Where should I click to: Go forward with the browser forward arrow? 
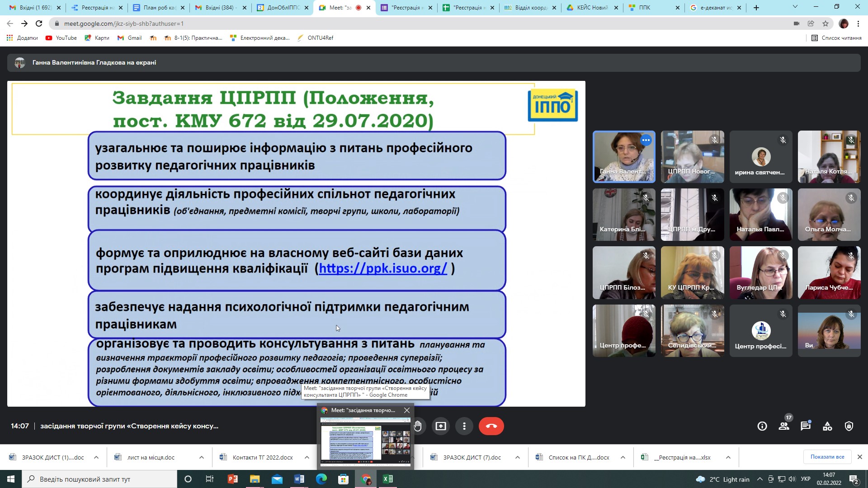[24, 23]
